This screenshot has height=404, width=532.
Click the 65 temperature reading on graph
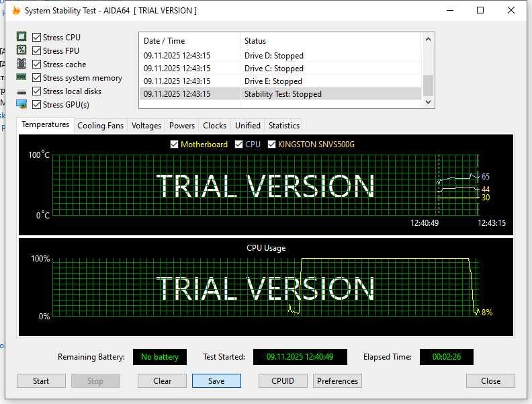tap(486, 177)
